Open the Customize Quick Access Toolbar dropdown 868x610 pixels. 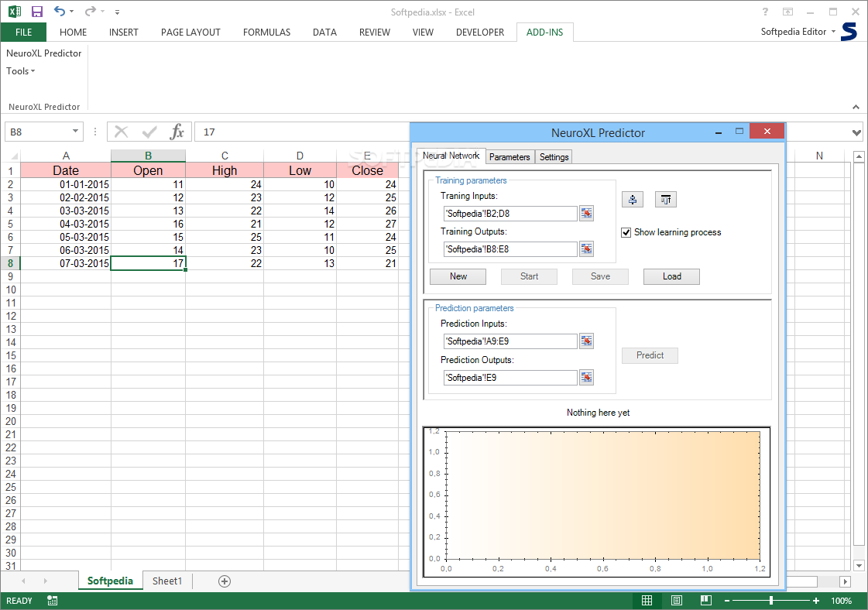117,12
